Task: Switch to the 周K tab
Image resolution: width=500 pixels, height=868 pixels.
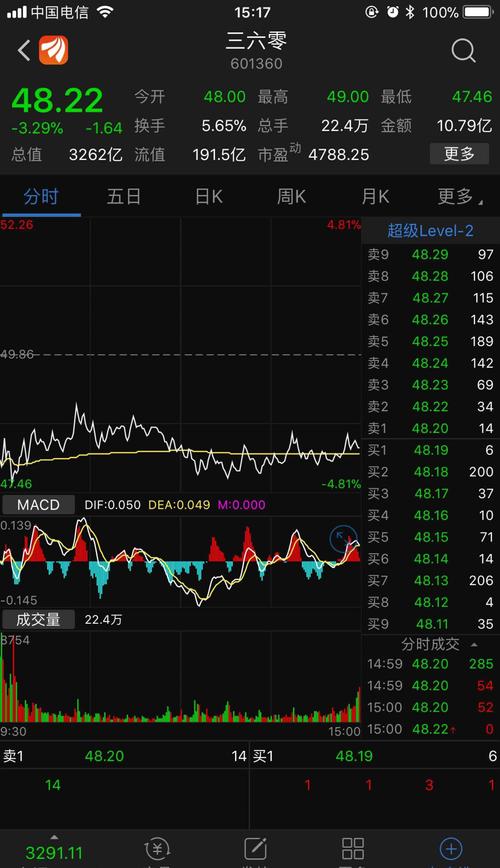Action: coord(292,197)
